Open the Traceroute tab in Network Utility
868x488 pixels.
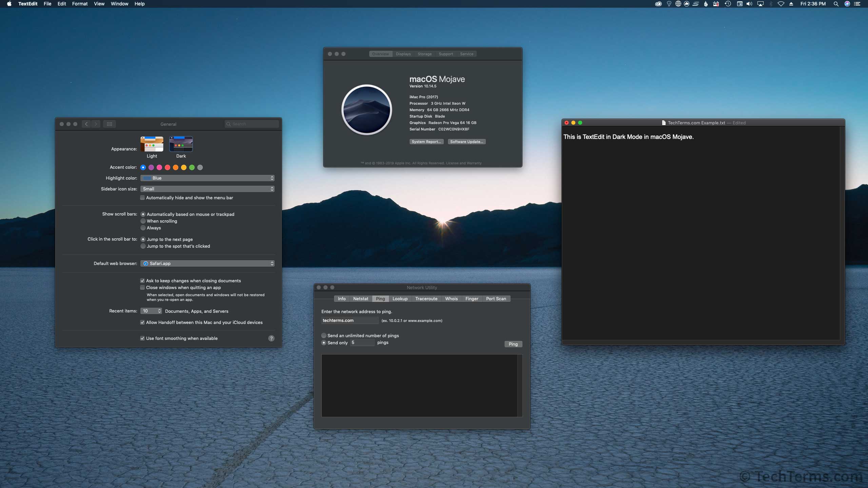click(426, 299)
